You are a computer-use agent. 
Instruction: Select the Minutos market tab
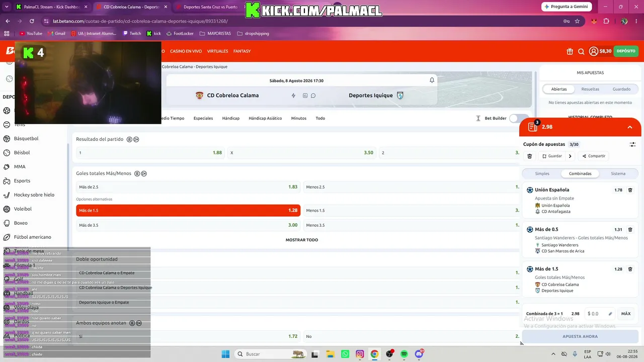[x=299, y=119]
